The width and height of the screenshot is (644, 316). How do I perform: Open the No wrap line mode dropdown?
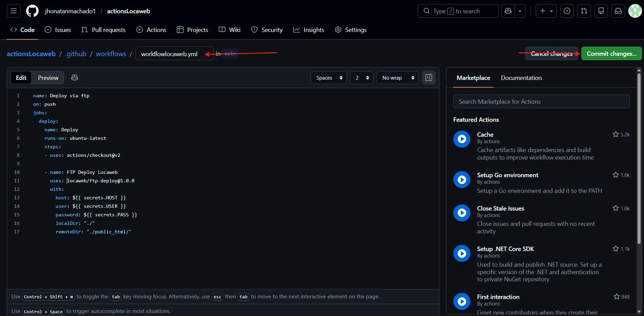point(397,78)
